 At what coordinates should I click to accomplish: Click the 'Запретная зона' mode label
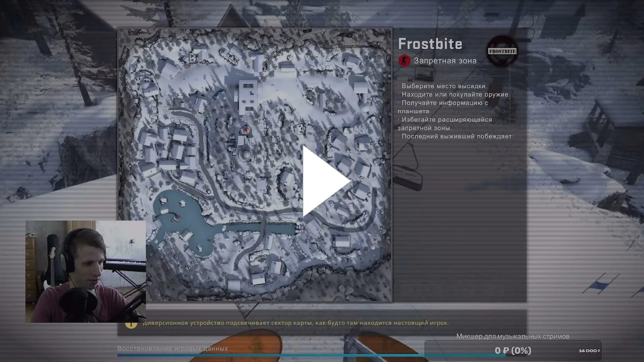coord(445,61)
